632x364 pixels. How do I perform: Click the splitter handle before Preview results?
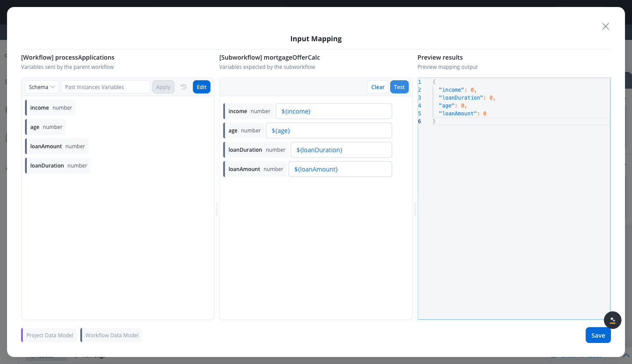tap(415, 210)
